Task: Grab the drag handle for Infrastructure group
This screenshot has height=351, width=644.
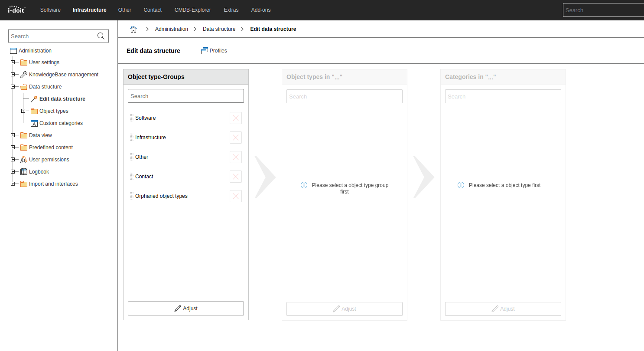Action: 132,138
